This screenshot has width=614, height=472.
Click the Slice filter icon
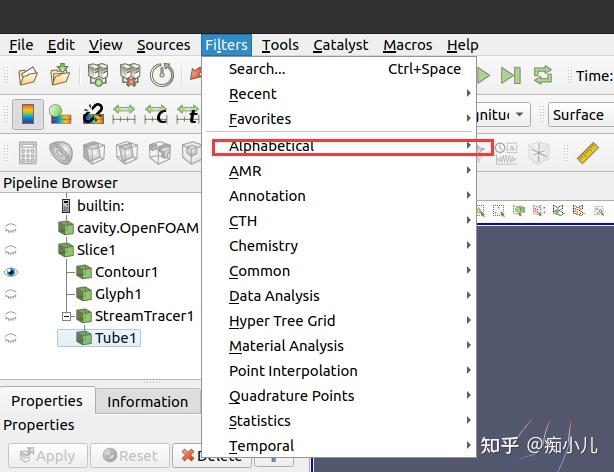pyautogui.click(x=127, y=152)
